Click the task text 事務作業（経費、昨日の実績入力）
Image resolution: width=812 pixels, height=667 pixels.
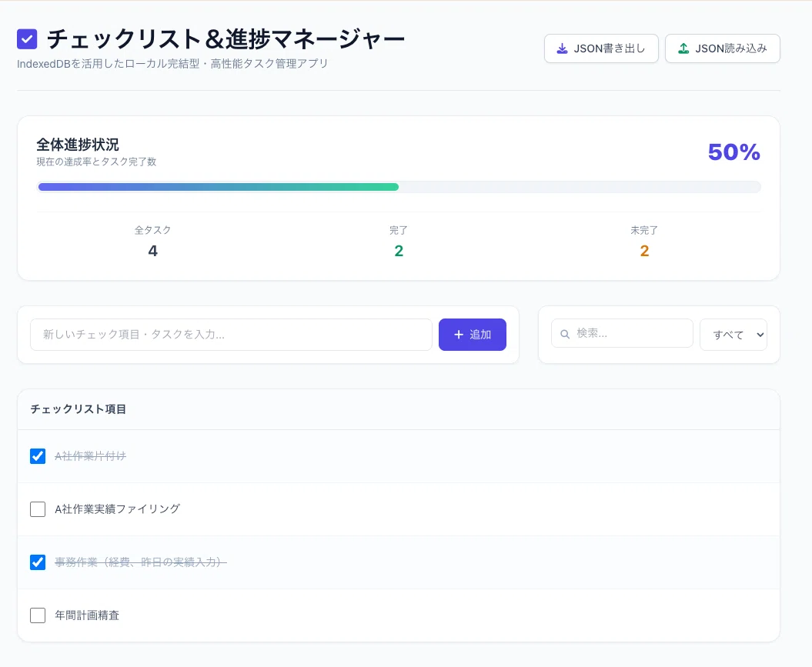141,562
